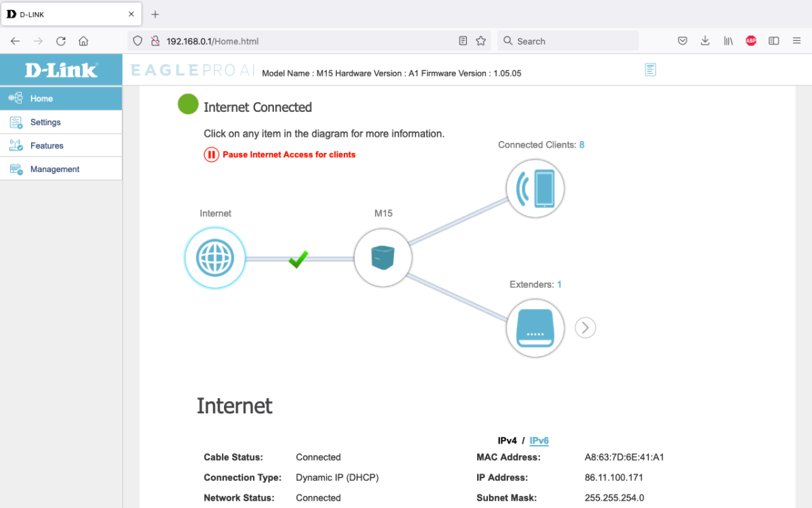Expand the Settings menu
The image size is (812, 508).
[61, 122]
